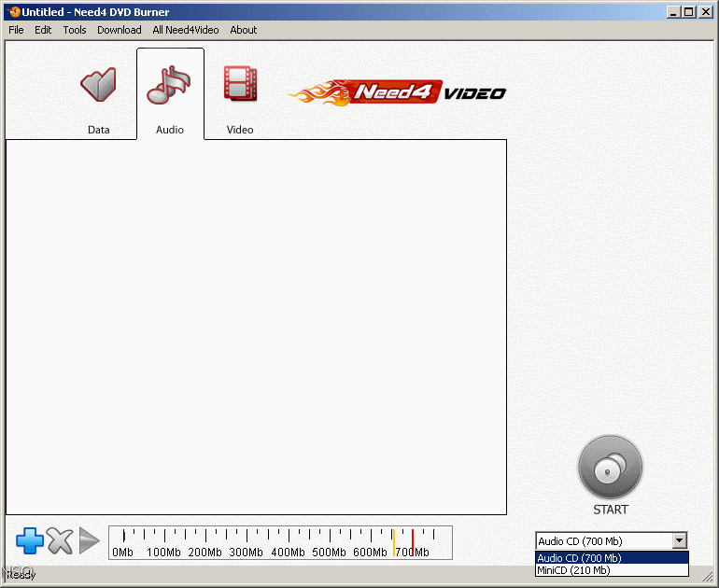The image size is (719, 588).
Task: Click the application icon in title bar
Action: tap(14, 12)
